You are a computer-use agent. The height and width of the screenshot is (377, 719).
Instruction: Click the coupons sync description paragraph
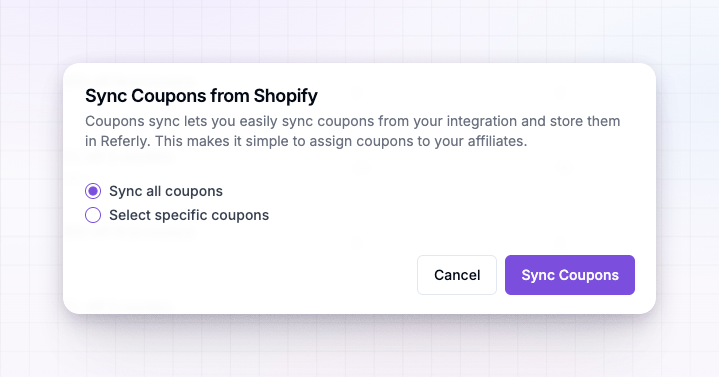pyautogui.click(x=353, y=131)
